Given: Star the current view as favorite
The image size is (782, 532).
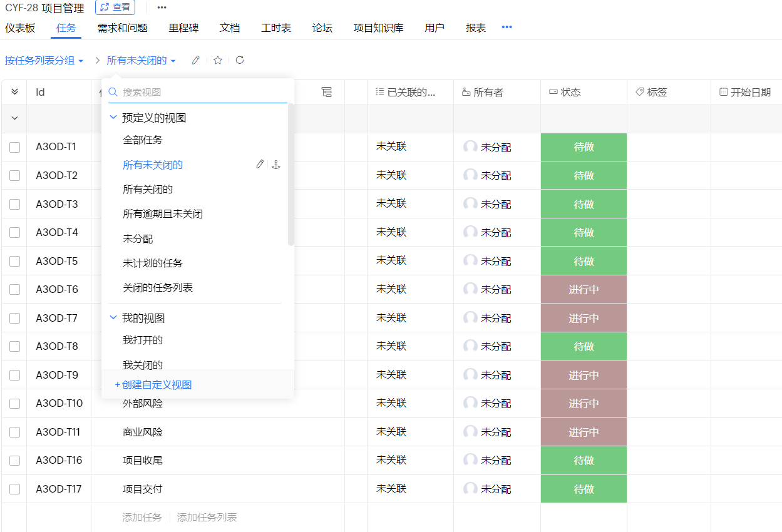Looking at the screenshot, I should point(217,59).
